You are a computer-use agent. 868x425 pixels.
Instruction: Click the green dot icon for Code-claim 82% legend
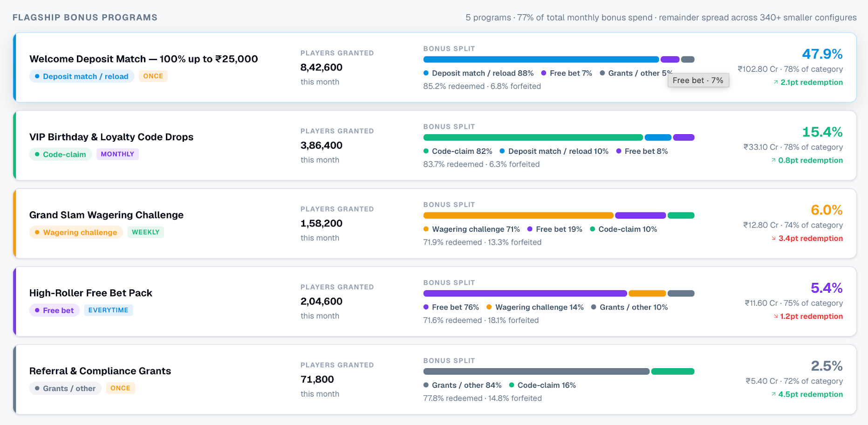click(426, 151)
